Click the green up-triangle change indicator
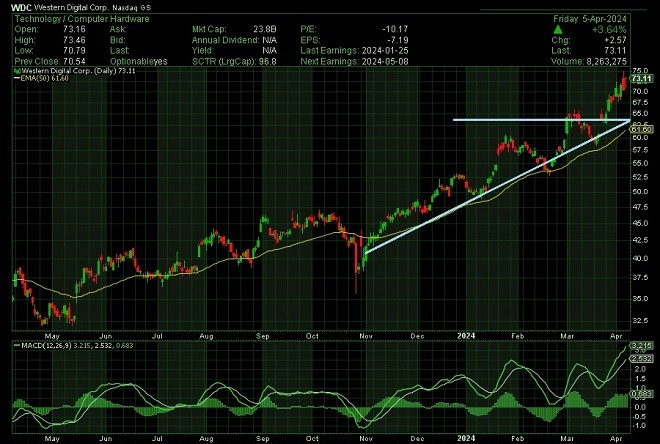This screenshot has height=444, width=660. (x=558, y=29)
